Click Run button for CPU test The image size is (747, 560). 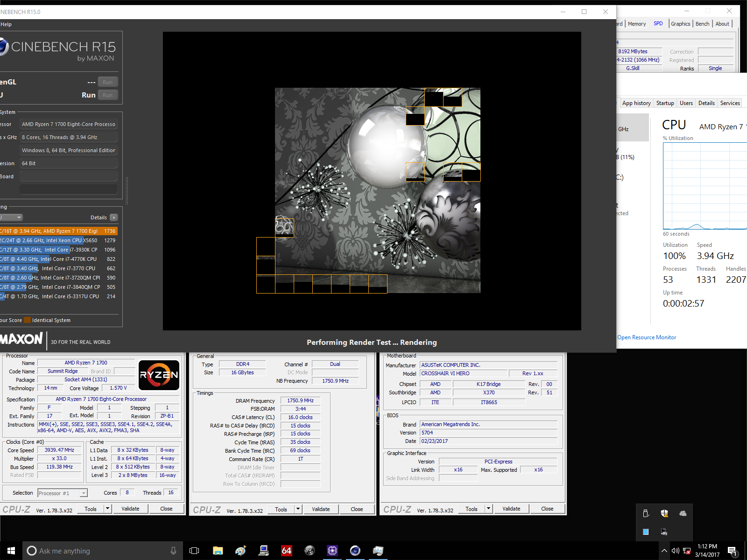tap(107, 95)
